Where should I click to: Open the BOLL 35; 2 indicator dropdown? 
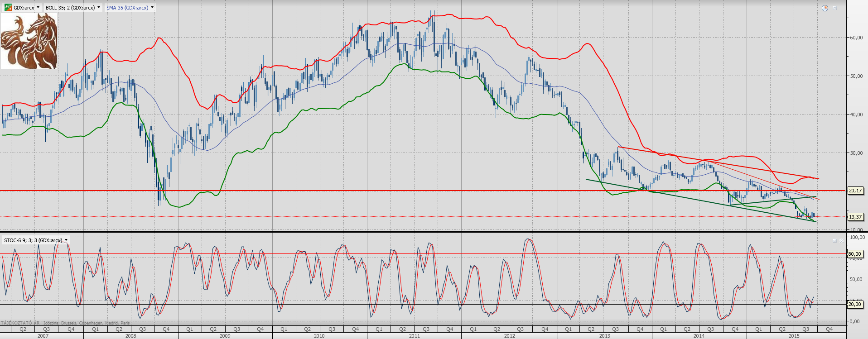click(99, 7)
